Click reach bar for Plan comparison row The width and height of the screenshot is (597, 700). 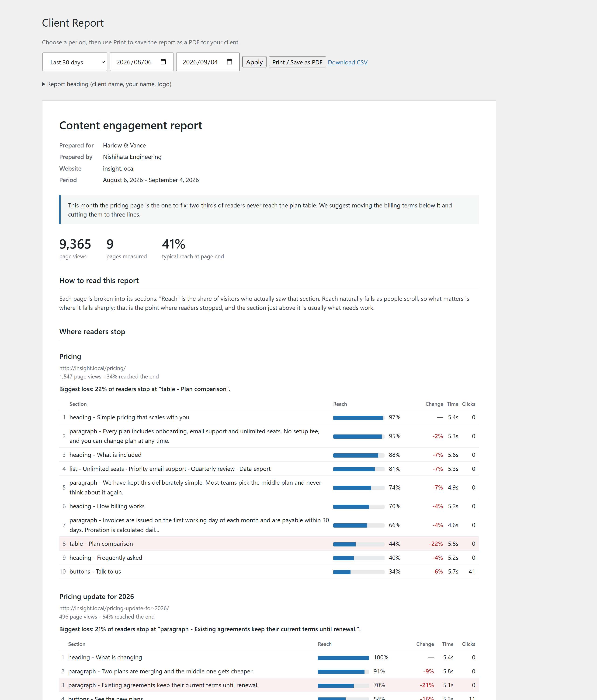point(359,544)
